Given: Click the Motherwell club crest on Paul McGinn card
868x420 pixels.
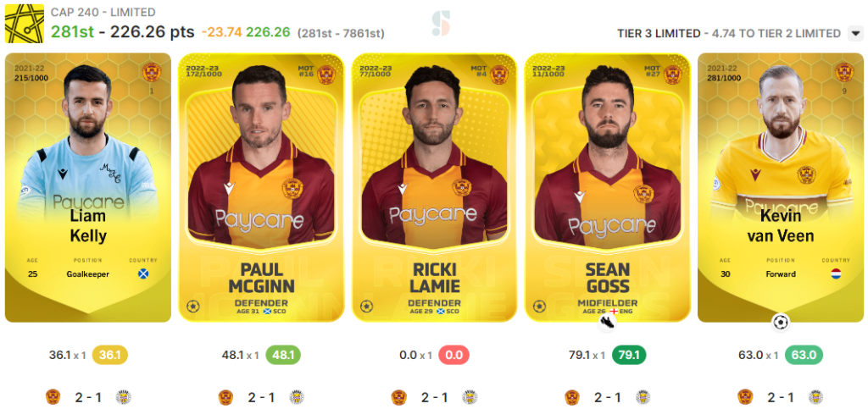Looking at the screenshot, I should (x=326, y=75).
